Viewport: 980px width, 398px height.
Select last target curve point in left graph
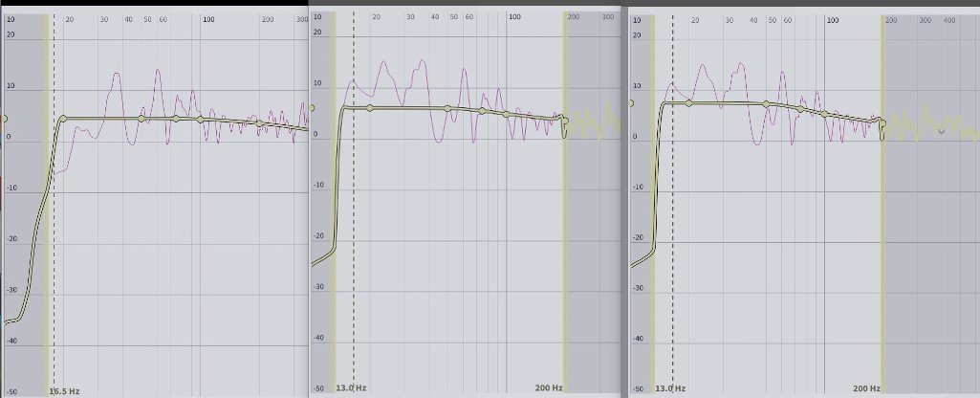point(259,123)
